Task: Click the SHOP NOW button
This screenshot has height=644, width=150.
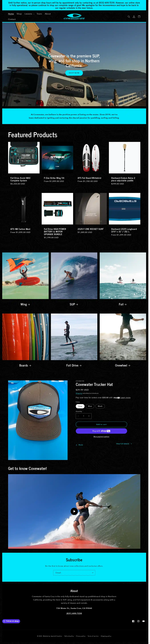Action: (x=74, y=73)
